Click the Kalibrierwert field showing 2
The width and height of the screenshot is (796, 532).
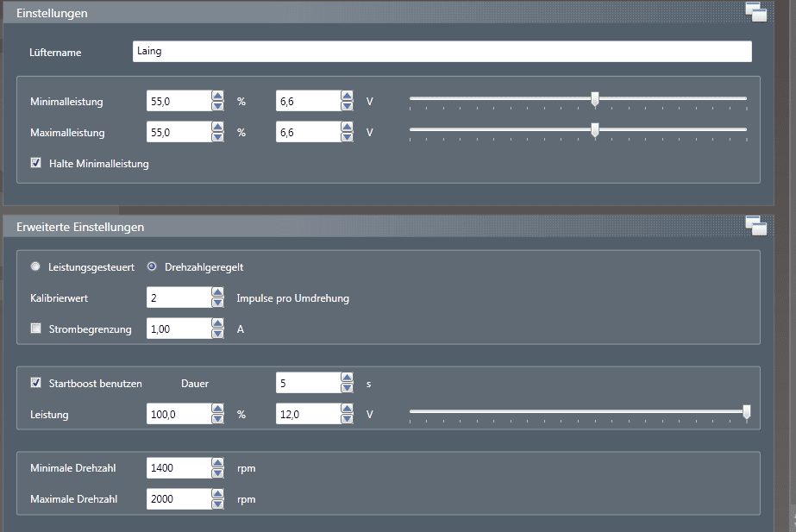179,297
